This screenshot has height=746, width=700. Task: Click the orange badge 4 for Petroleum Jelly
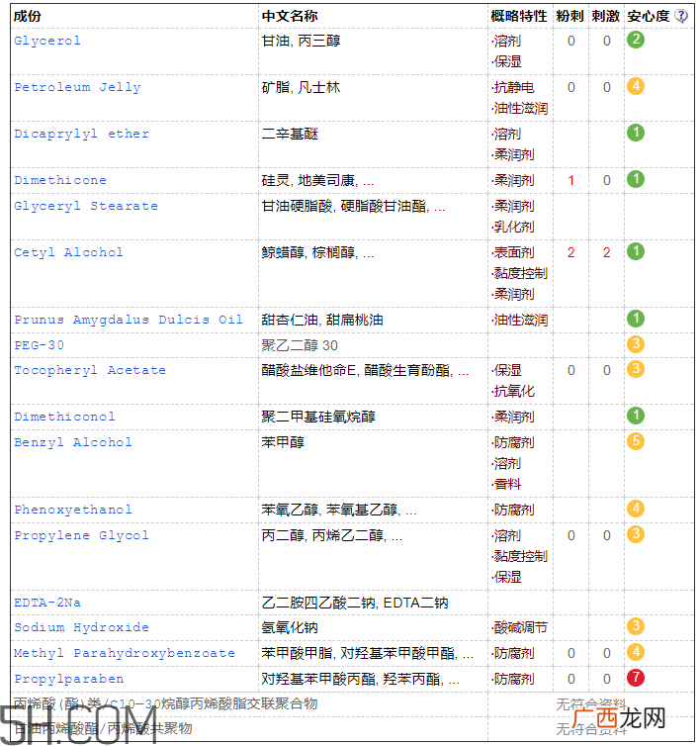click(636, 86)
